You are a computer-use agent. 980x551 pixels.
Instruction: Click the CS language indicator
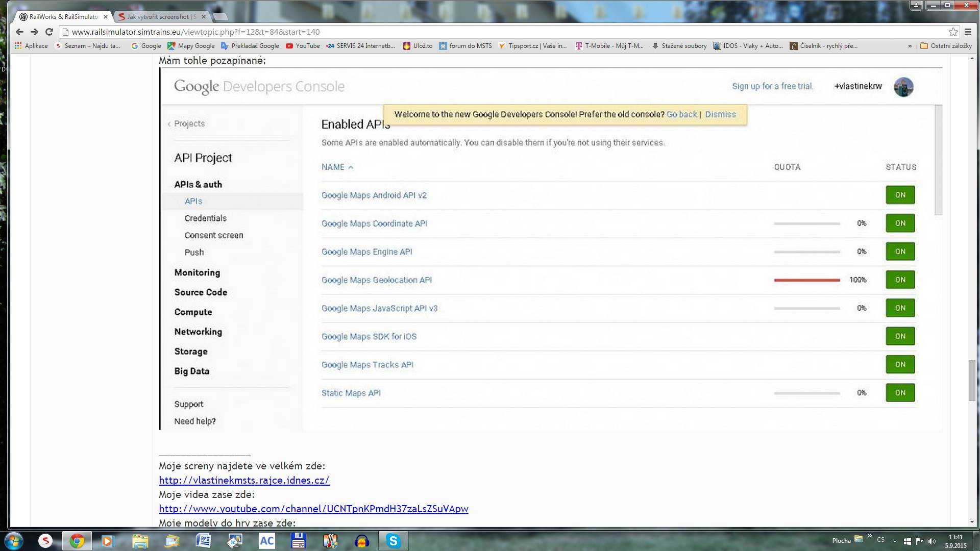(881, 540)
